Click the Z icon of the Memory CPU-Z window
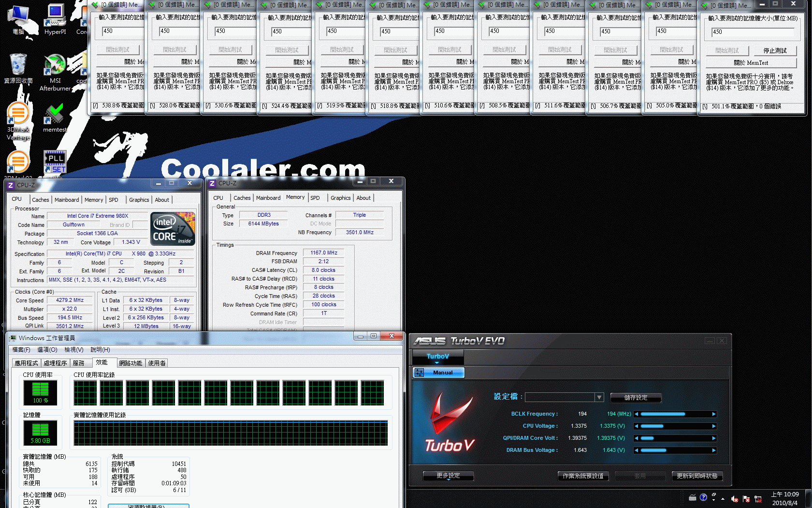This screenshot has height=508, width=812. (212, 183)
